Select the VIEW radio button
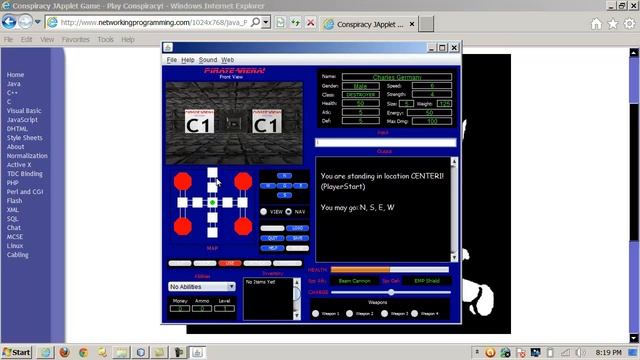The height and width of the screenshot is (360, 640). [x=264, y=211]
